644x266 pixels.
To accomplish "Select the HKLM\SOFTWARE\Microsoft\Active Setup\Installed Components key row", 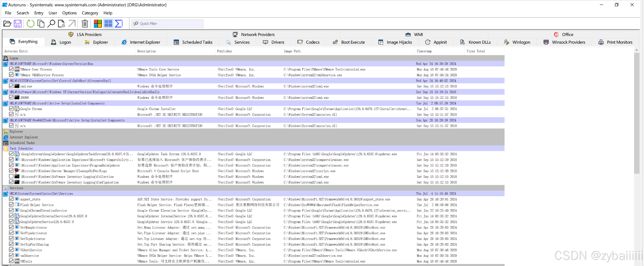I will coord(254,103).
